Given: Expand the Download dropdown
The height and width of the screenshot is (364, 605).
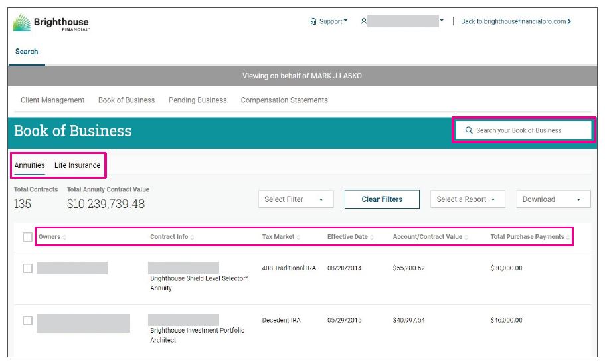Looking at the screenshot, I should (553, 199).
